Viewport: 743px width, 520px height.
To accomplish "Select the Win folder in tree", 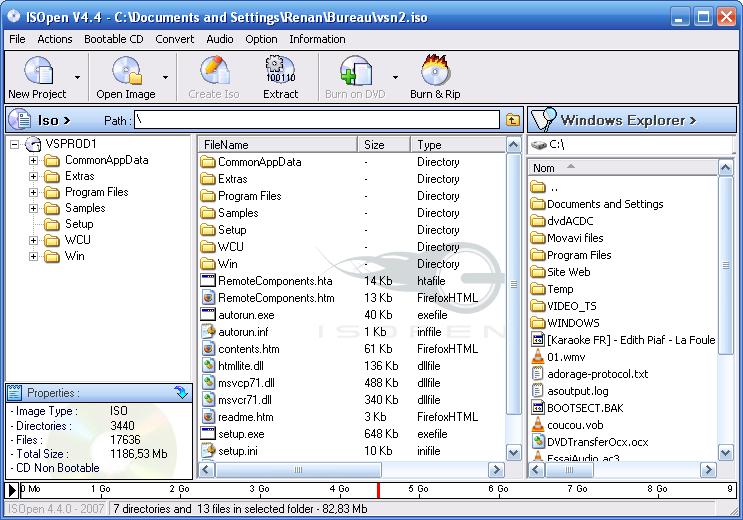I will (x=75, y=256).
